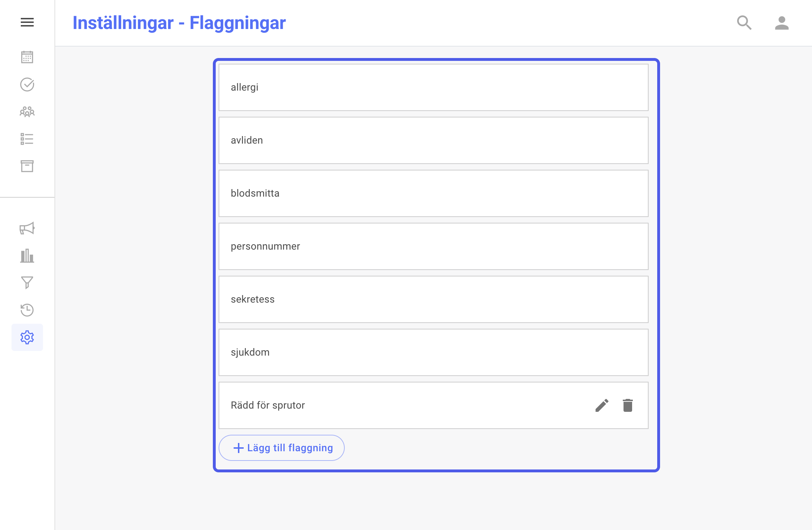Open the calendar icon in sidebar
Image resolution: width=812 pixels, height=530 pixels.
(27, 57)
